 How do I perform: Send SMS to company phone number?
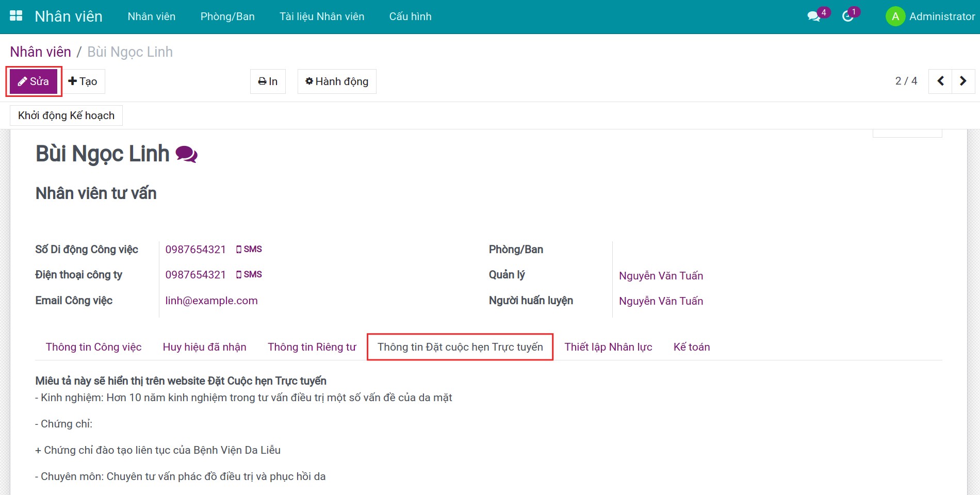(249, 274)
